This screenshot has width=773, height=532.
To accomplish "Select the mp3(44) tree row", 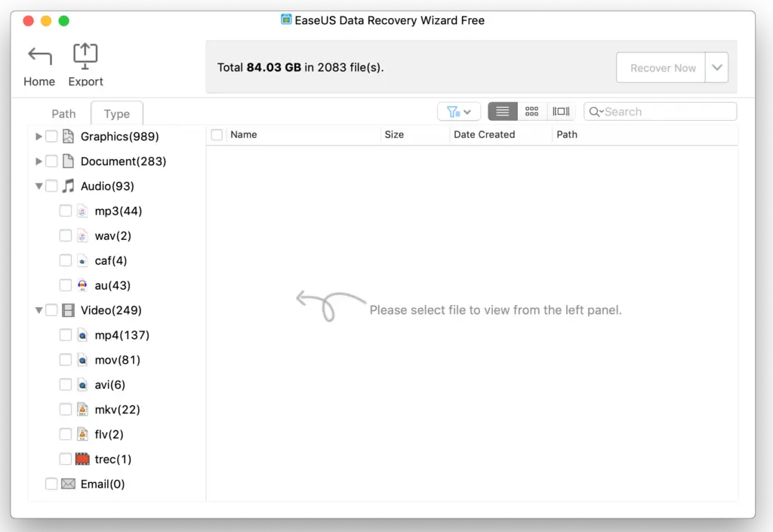I will click(x=117, y=211).
